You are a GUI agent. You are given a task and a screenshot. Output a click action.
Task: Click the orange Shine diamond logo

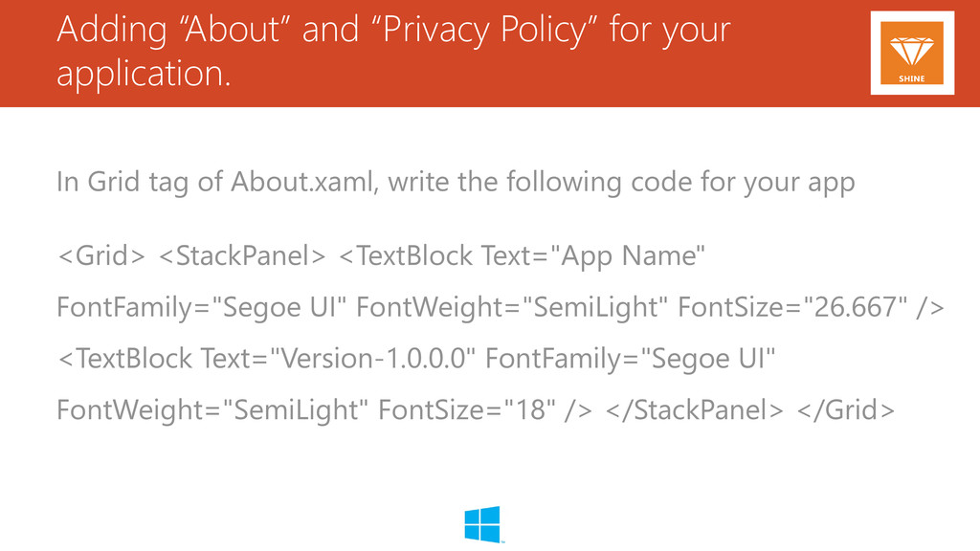[912, 54]
